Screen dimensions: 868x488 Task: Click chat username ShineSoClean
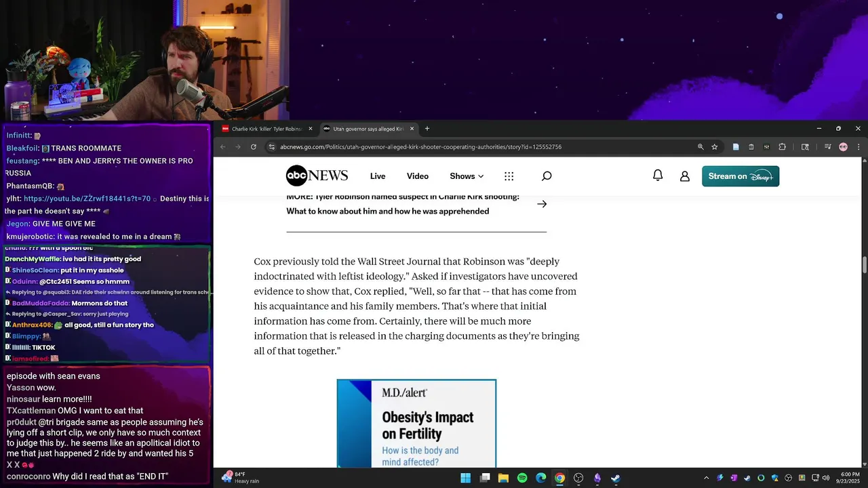[35, 270]
